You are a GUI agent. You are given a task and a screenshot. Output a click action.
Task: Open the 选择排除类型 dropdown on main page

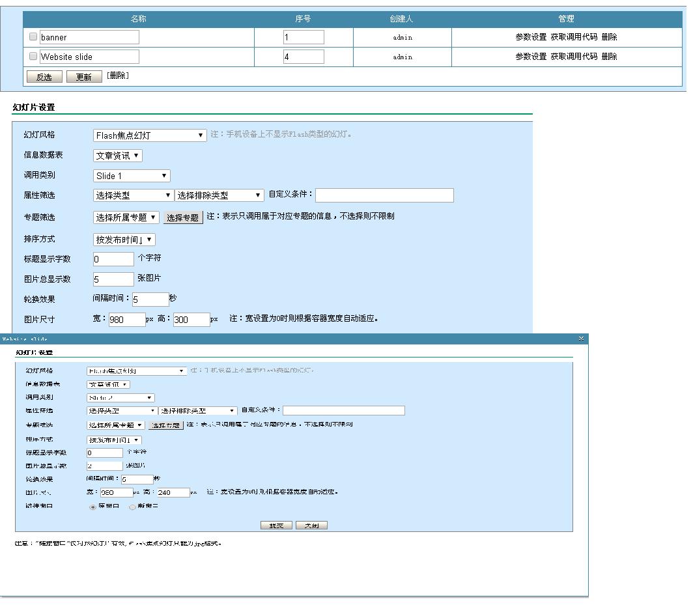coord(219,195)
